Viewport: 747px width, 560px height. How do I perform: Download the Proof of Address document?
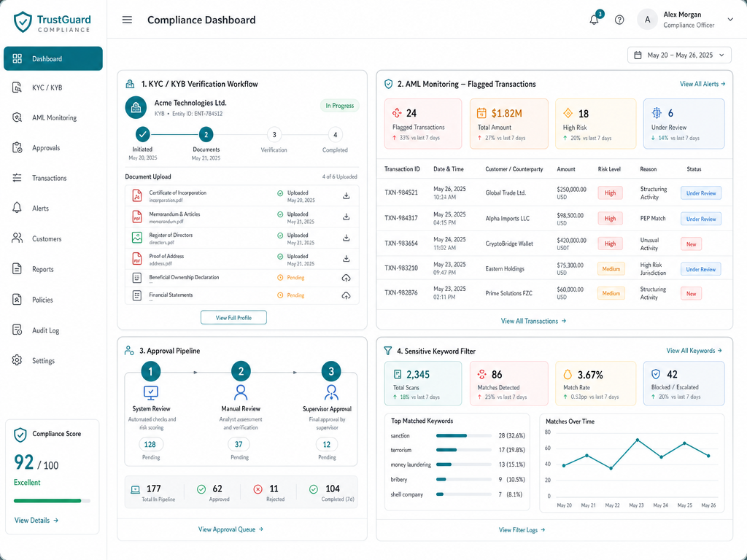(x=347, y=259)
